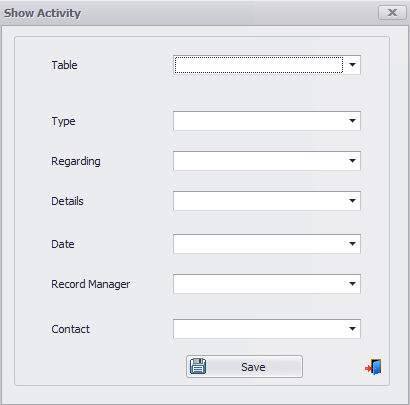Click the exit door icon
Screen dimensions: 410x405
[373, 367]
